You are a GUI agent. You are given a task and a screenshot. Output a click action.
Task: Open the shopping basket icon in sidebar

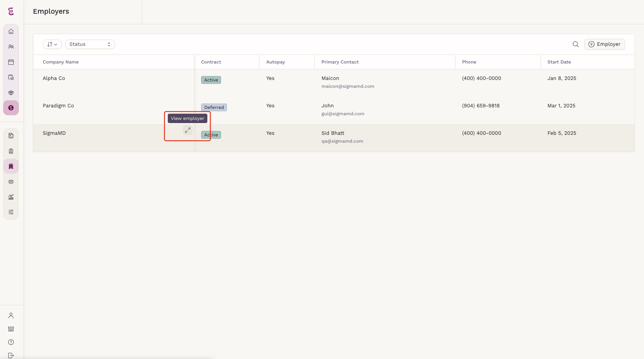[x=11, y=181]
